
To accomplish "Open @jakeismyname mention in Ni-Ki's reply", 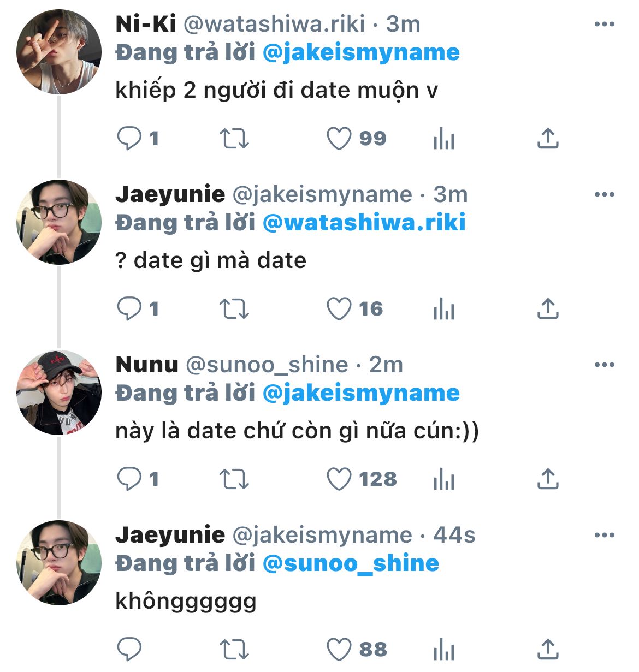I will click(361, 53).
